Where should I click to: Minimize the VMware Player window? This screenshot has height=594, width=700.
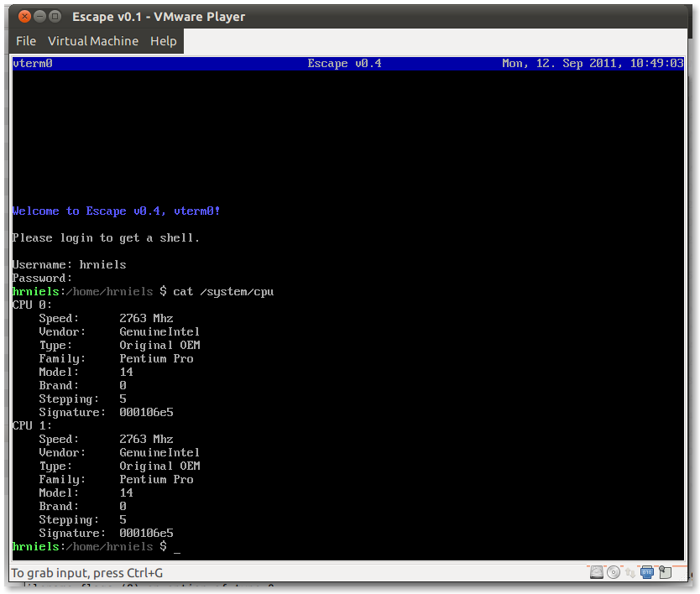coord(39,17)
